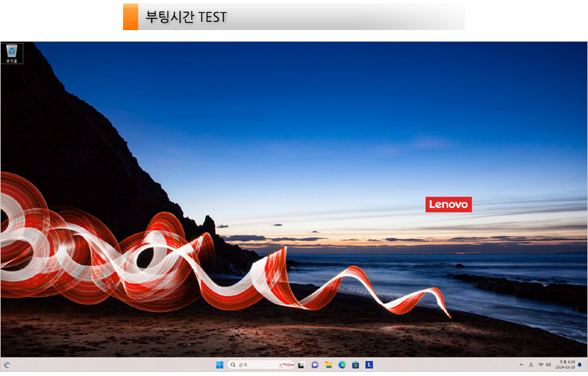Click the search magnifier icon in taskbar
This screenshot has height=376, width=588.
click(234, 365)
